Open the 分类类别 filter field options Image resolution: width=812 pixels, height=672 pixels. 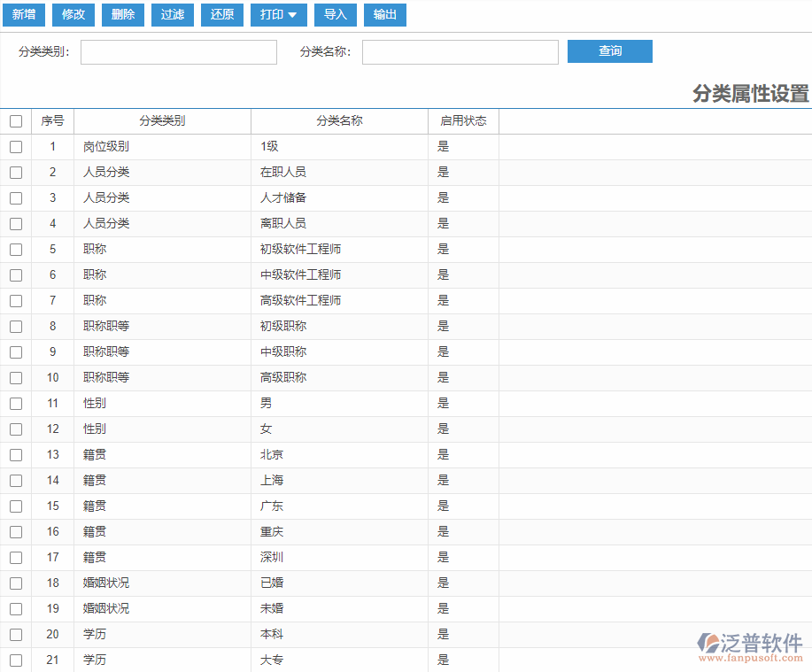point(178,52)
